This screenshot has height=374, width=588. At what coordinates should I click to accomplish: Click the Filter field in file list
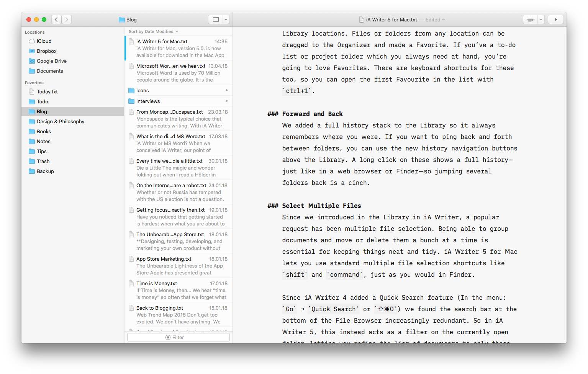[x=179, y=337]
